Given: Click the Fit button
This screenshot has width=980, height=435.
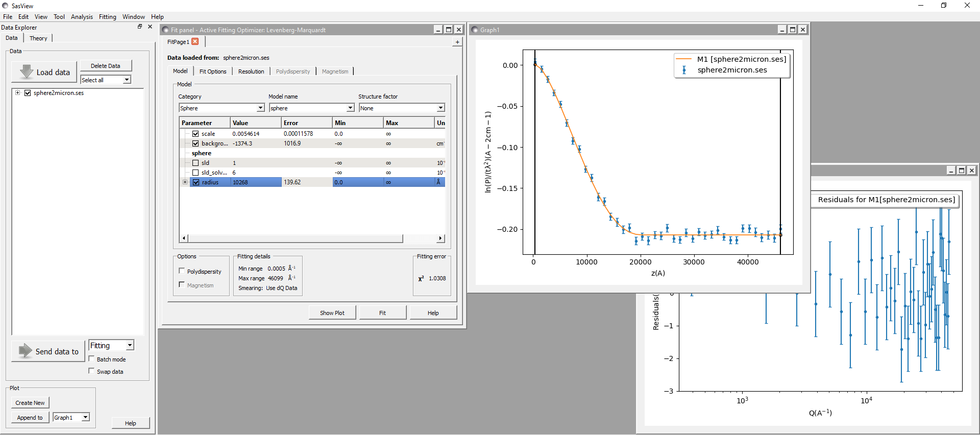Looking at the screenshot, I should tap(382, 313).
